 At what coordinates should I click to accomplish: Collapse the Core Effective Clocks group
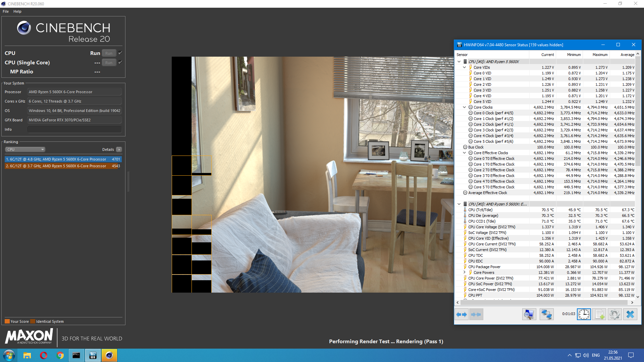tap(465, 153)
